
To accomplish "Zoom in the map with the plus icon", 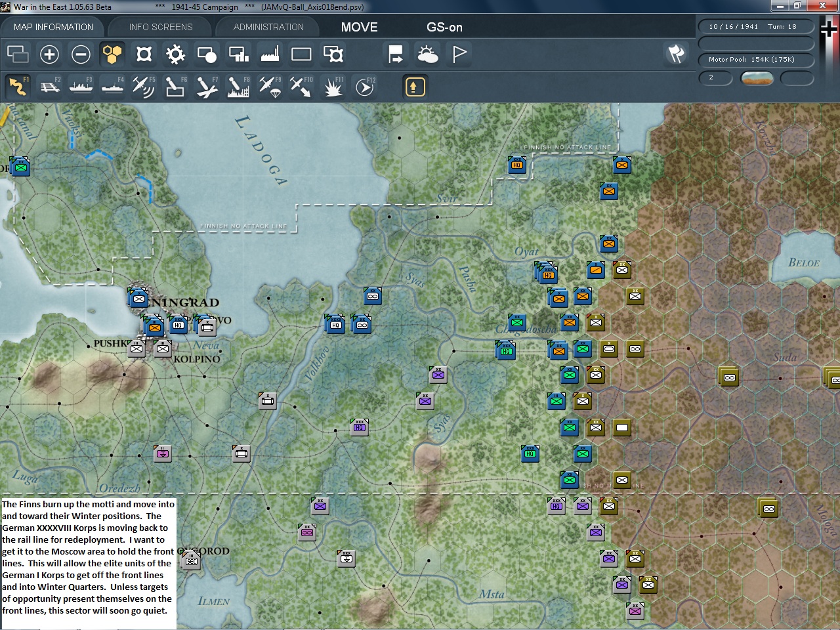I will [x=49, y=54].
